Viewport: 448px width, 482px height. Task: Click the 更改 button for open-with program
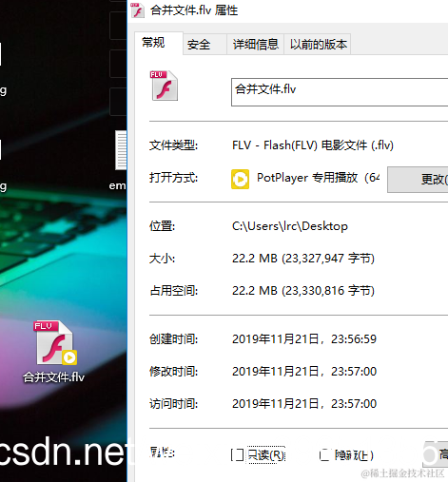418,180
